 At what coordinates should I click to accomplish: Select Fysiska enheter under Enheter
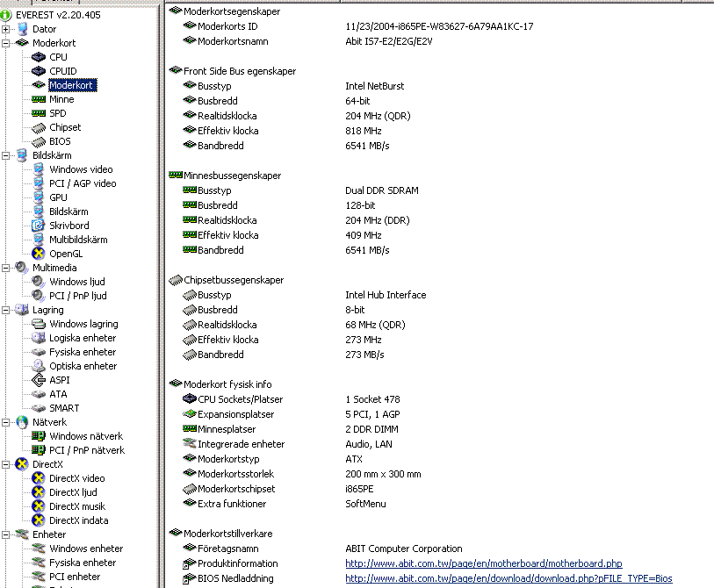point(83,563)
